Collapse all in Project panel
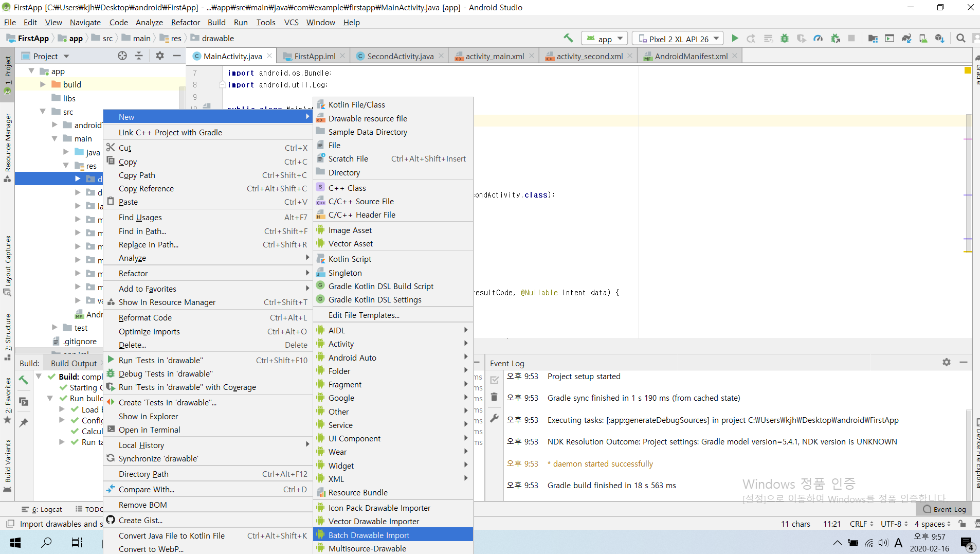Viewport: 980px width, 554px height. pyautogui.click(x=139, y=56)
